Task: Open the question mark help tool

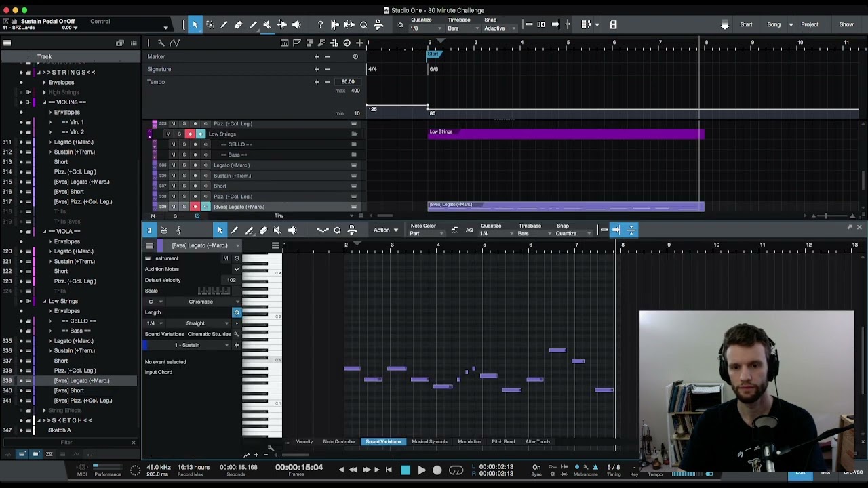Action: [x=321, y=25]
